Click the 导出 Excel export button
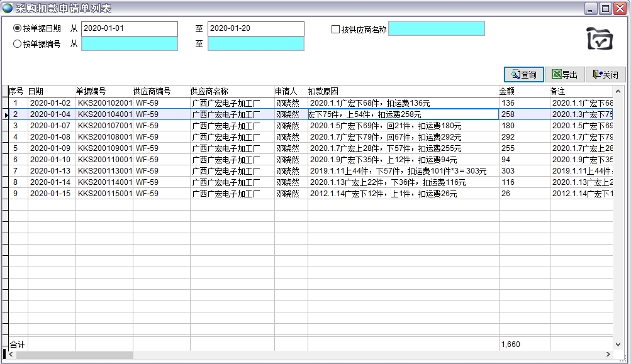Screen dimensions: 631x364 point(564,75)
